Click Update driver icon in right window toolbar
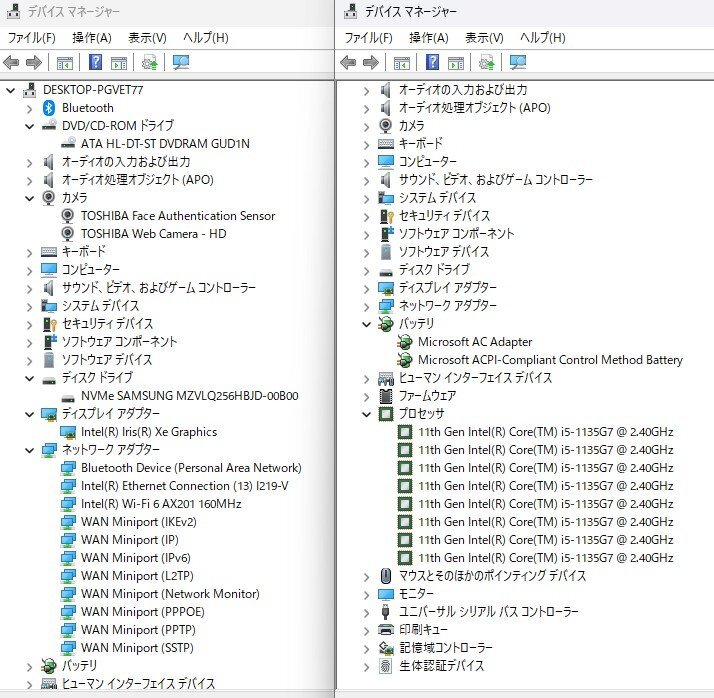Screen dimensions: 714x698 [486, 62]
